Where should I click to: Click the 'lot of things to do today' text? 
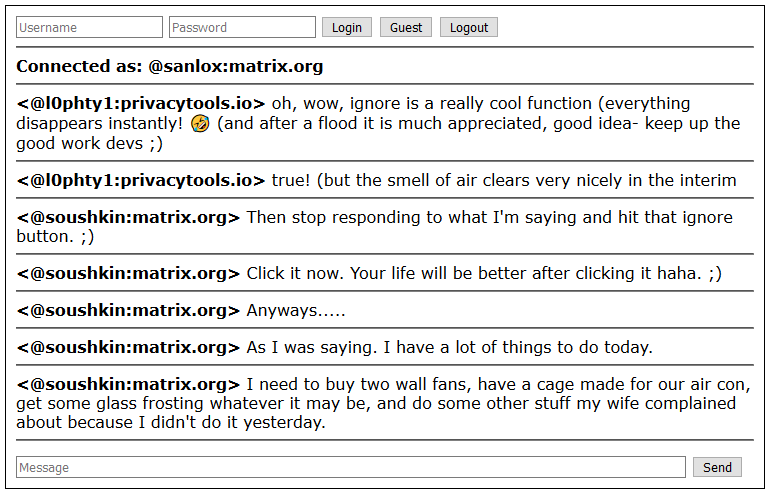coord(449,347)
